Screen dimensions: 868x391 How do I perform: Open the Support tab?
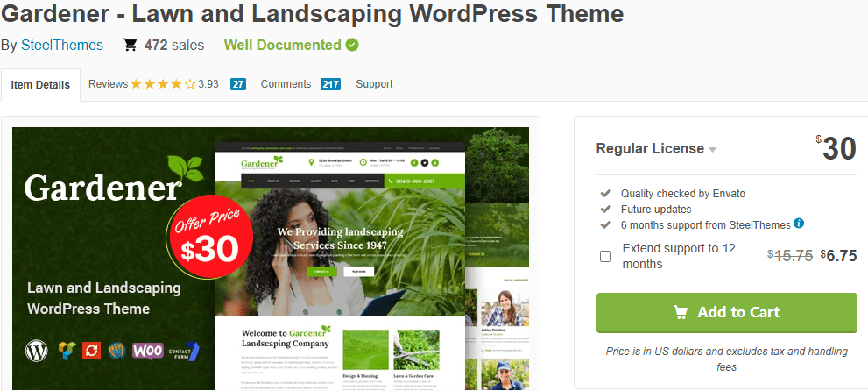(x=374, y=84)
